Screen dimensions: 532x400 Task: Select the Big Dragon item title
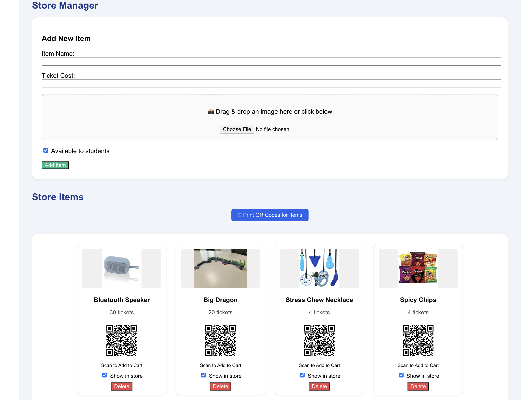click(x=221, y=300)
